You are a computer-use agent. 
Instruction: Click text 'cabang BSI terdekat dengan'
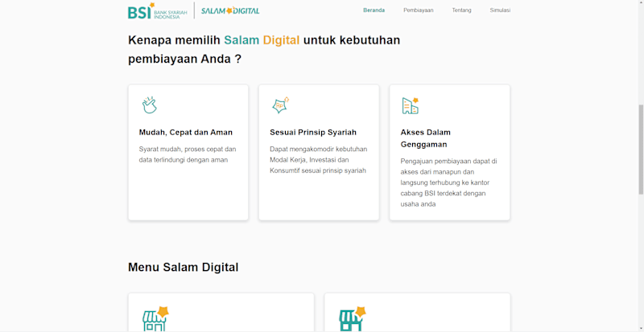pos(443,193)
